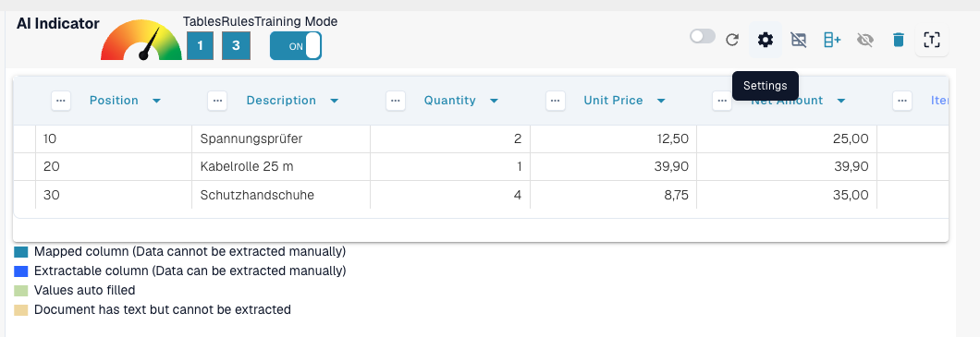Open the ellipsis menu for Quantity column
Viewport: 980px width, 337px height.
point(396,101)
